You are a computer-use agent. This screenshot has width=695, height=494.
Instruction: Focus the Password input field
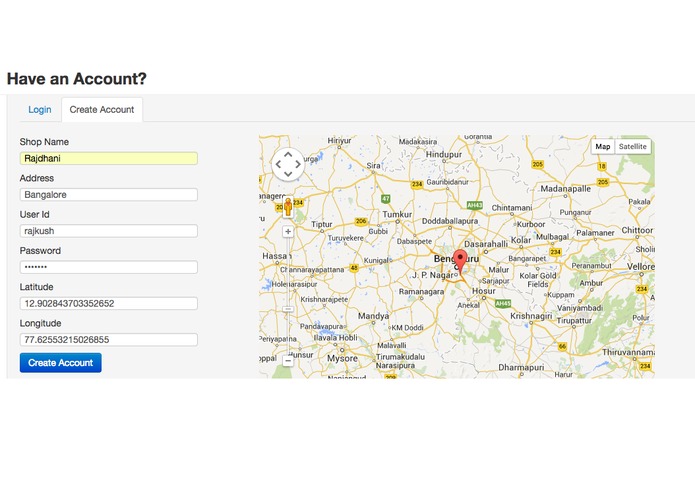click(x=109, y=267)
